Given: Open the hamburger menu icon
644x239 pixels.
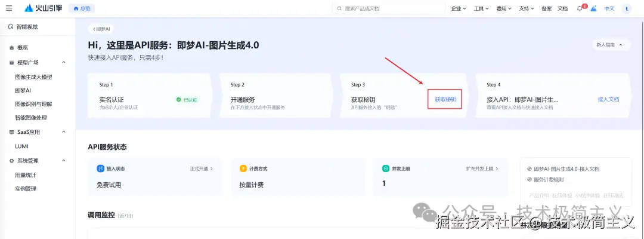Looking at the screenshot, I should click(9, 8).
